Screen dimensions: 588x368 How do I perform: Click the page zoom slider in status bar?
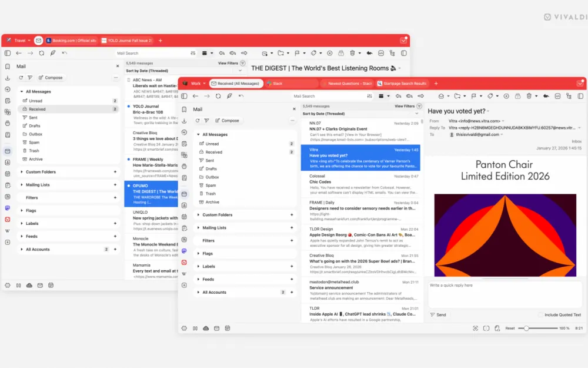(x=526, y=328)
